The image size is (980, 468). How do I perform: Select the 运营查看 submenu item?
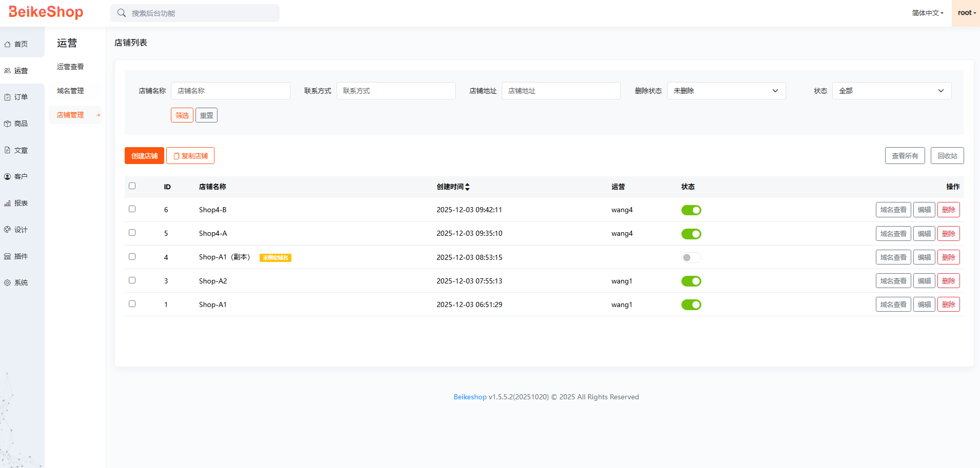70,67
